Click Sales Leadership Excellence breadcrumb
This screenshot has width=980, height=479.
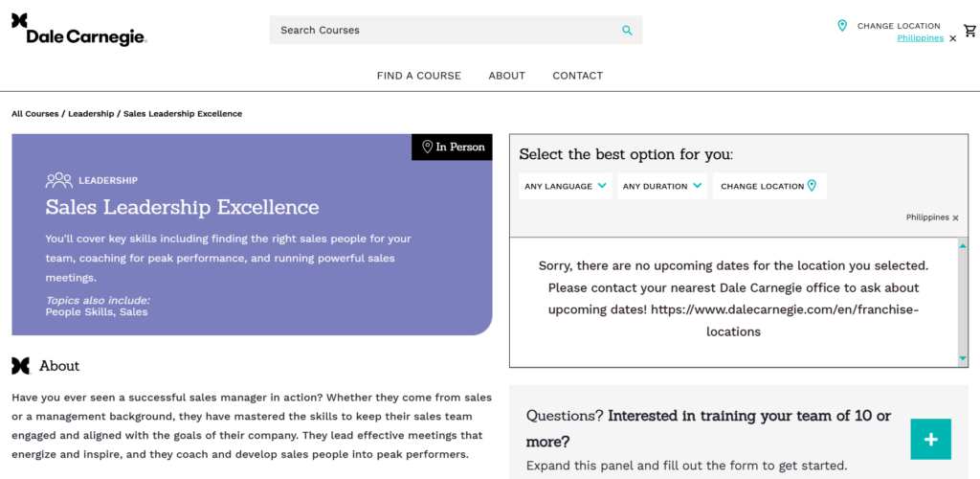[183, 114]
